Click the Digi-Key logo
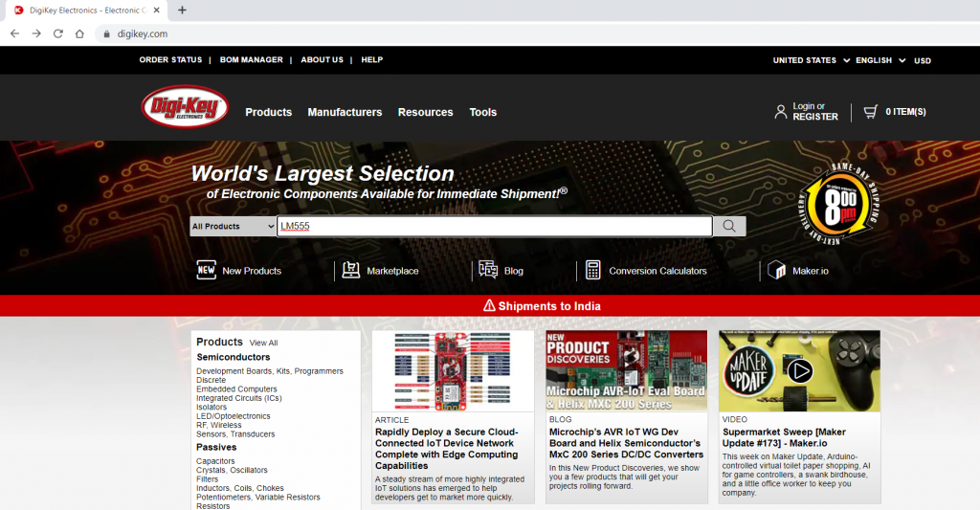 click(x=185, y=106)
